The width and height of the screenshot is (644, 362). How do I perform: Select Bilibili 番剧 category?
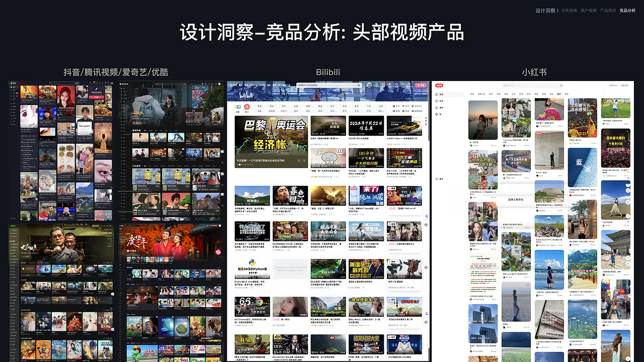click(x=260, y=106)
